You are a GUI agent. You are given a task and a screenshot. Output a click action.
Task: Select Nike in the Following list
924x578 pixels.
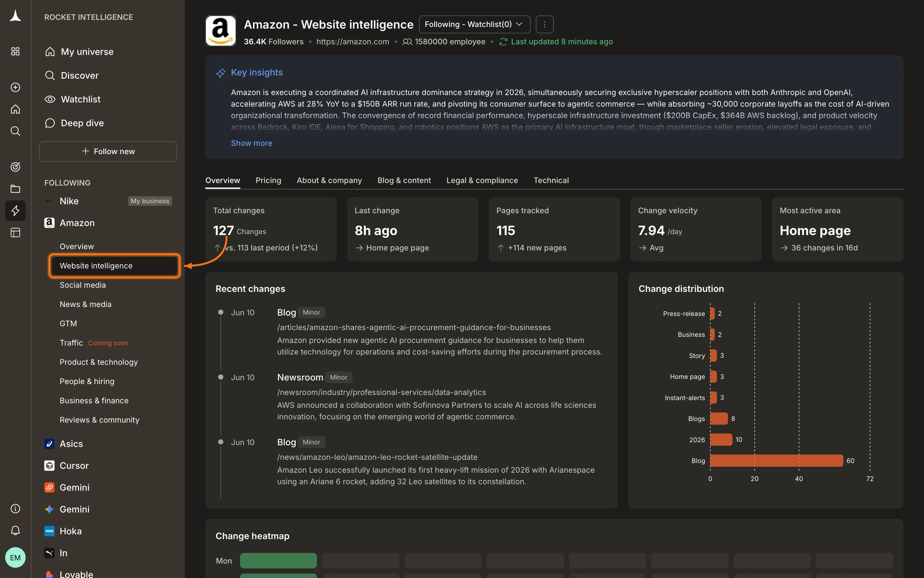[x=69, y=201]
